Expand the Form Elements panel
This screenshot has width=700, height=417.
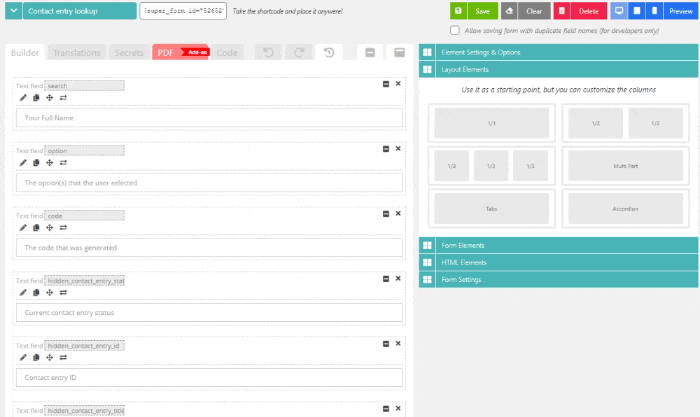[x=558, y=245]
